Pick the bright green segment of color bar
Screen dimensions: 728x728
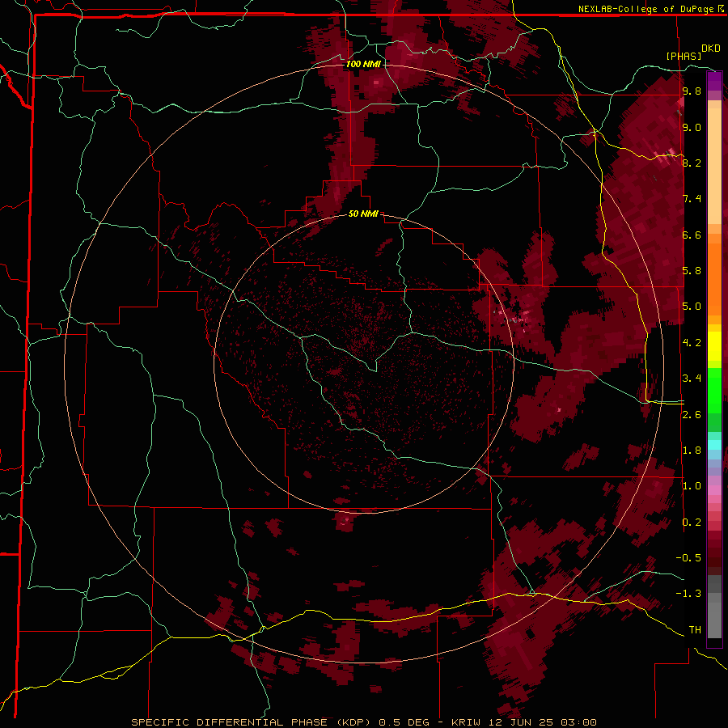pos(714,390)
